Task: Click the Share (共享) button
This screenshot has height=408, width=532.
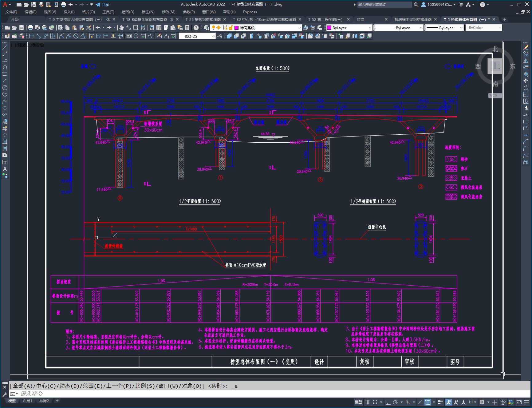Action: (x=102, y=5)
